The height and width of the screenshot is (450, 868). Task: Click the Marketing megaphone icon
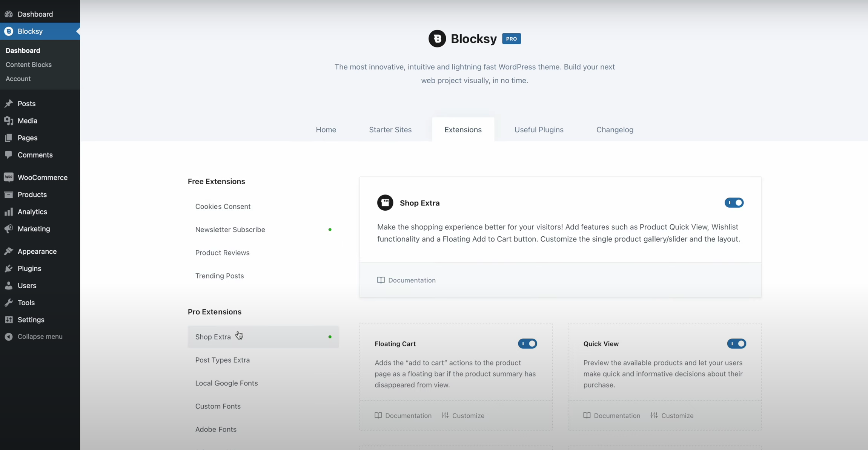click(x=8, y=229)
